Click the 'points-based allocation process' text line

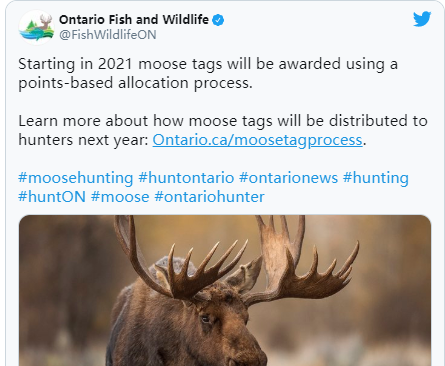(x=135, y=83)
